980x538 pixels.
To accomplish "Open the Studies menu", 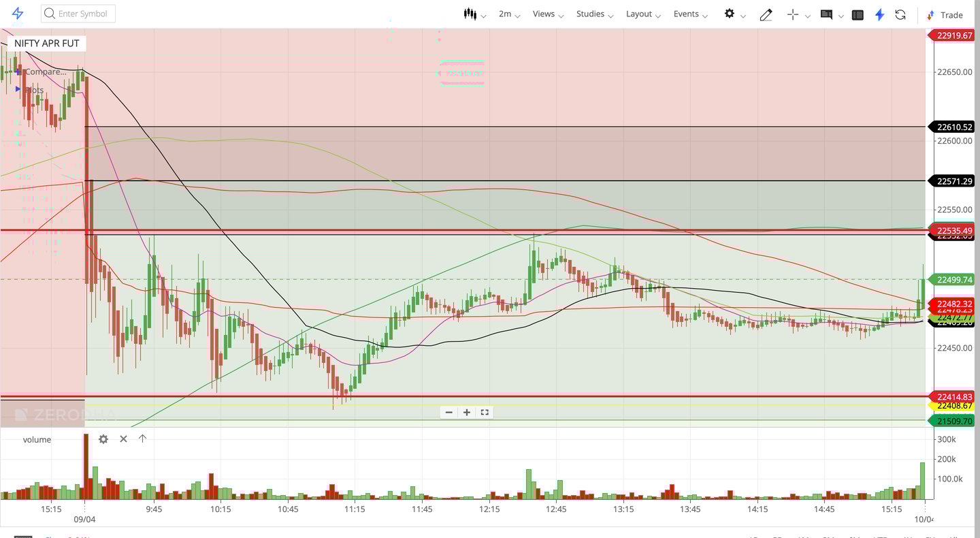I will click(x=595, y=14).
